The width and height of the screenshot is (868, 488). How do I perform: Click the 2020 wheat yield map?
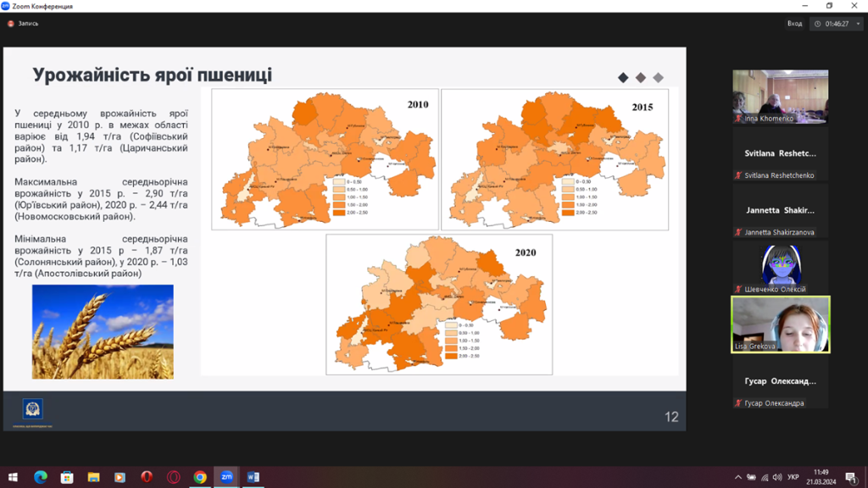[439, 304]
